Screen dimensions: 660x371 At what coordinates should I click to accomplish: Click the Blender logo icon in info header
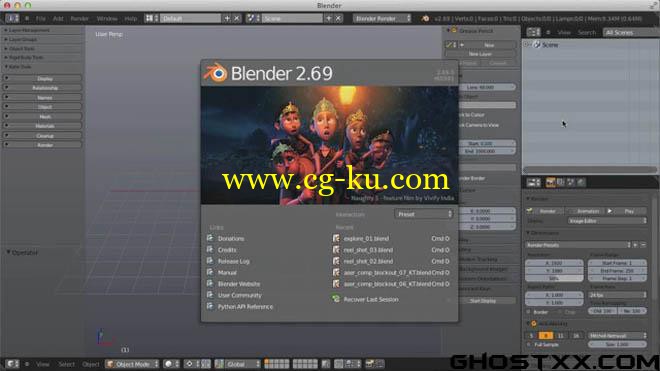[425, 19]
